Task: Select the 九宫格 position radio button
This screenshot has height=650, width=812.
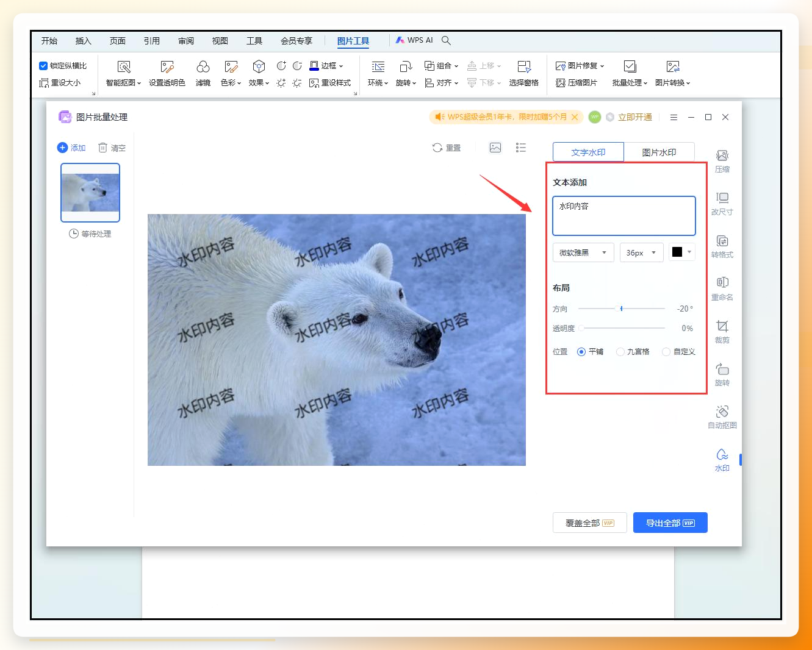Action: pyautogui.click(x=620, y=352)
